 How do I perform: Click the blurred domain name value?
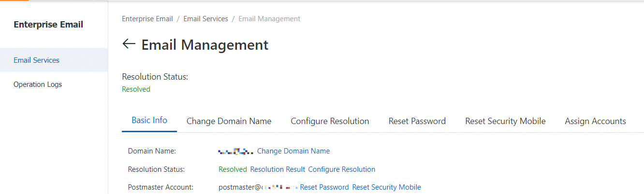pyautogui.click(x=235, y=152)
